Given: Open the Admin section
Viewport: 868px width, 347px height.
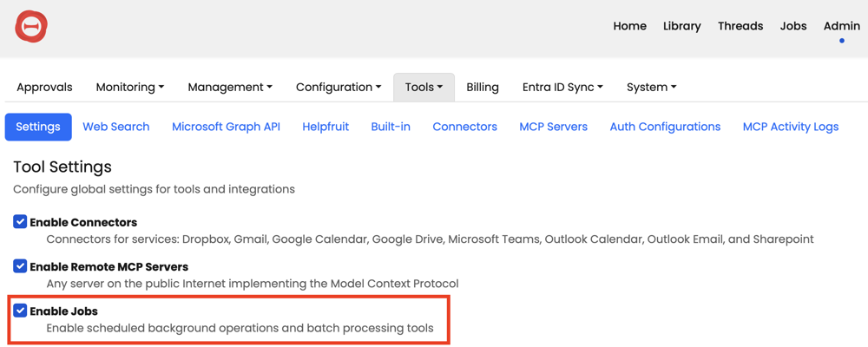Looking at the screenshot, I should coord(841,26).
